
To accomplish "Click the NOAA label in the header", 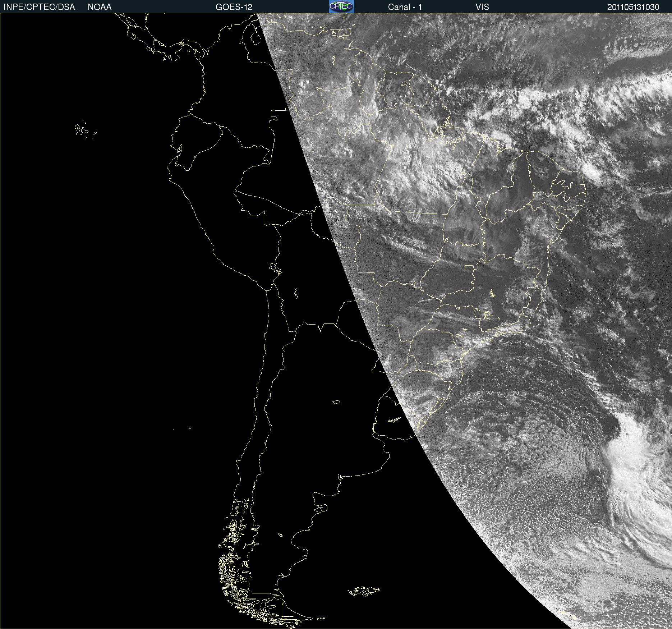I will click(100, 7).
